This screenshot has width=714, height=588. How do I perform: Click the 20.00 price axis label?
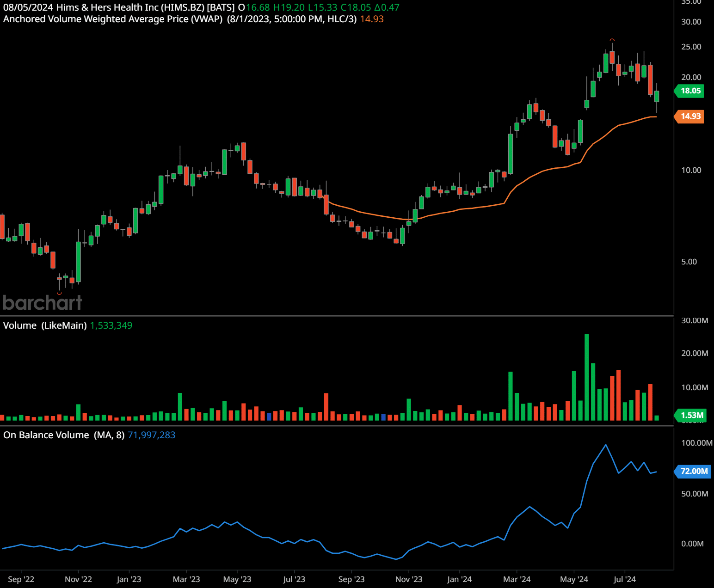coord(691,77)
